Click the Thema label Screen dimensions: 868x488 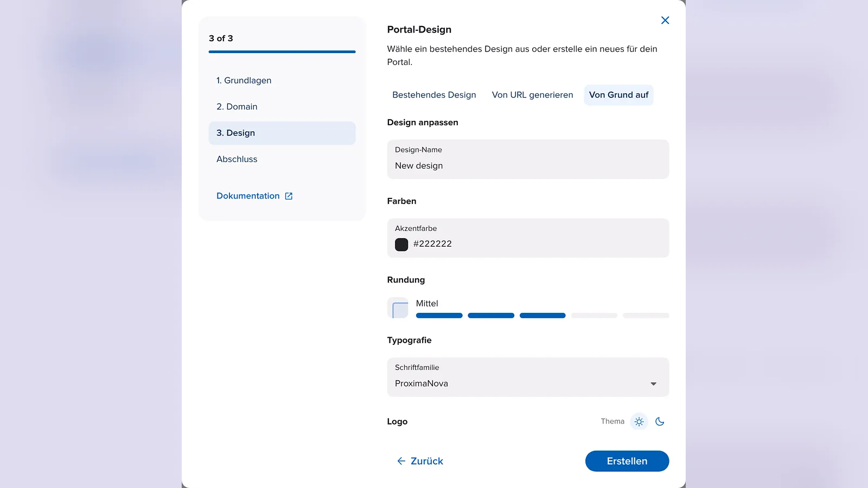612,421
